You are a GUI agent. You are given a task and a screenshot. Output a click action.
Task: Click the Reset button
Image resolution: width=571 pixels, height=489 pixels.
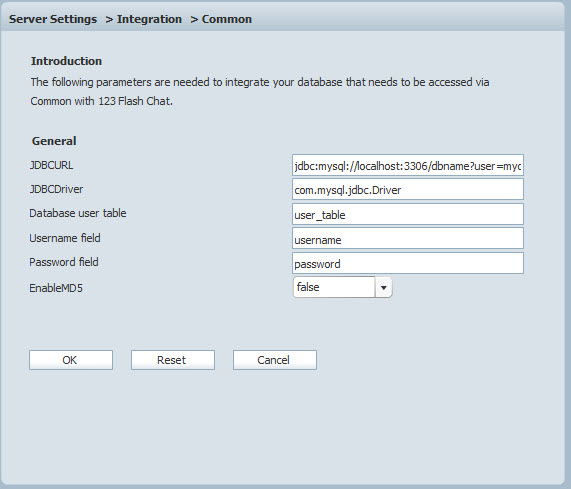(x=173, y=360)
